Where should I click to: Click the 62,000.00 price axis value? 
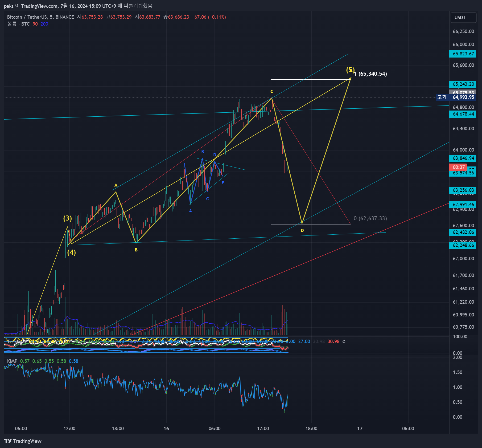tap(463, 259)
